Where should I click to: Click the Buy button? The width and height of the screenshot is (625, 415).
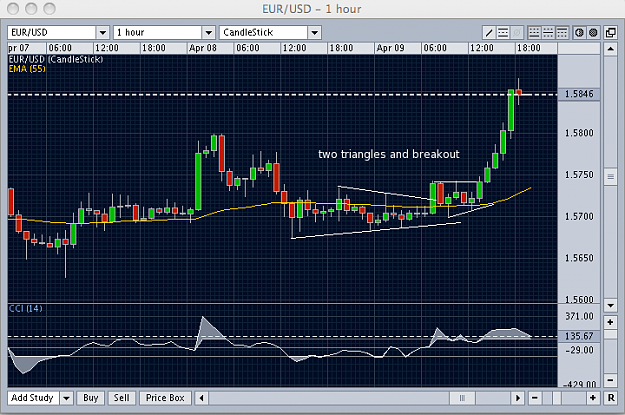[x=90, y=398]
